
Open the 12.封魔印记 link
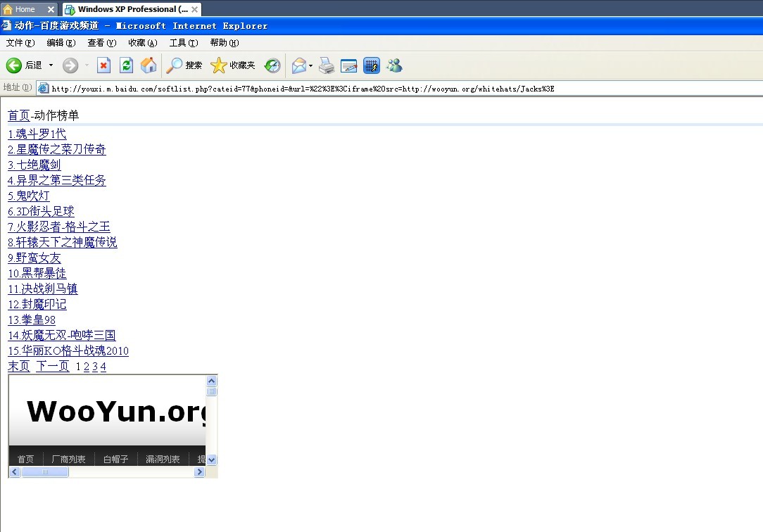[37, 305]
